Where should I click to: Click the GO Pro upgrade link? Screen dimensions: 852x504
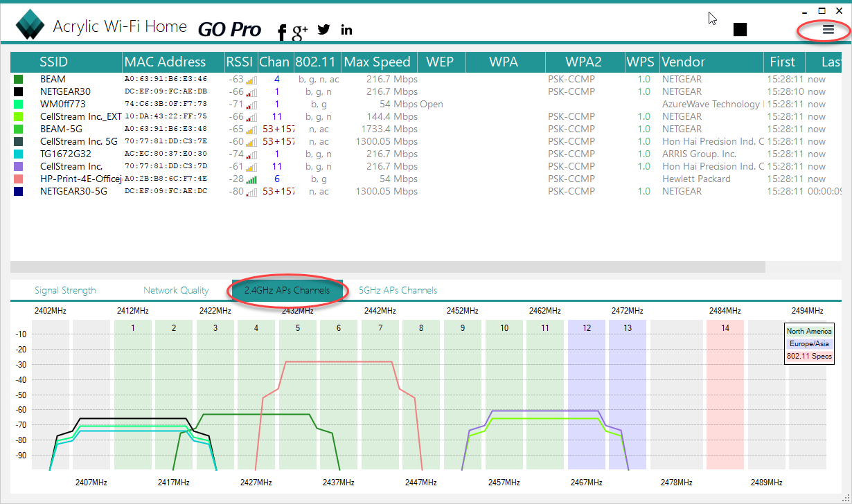[x=229, y=29]
